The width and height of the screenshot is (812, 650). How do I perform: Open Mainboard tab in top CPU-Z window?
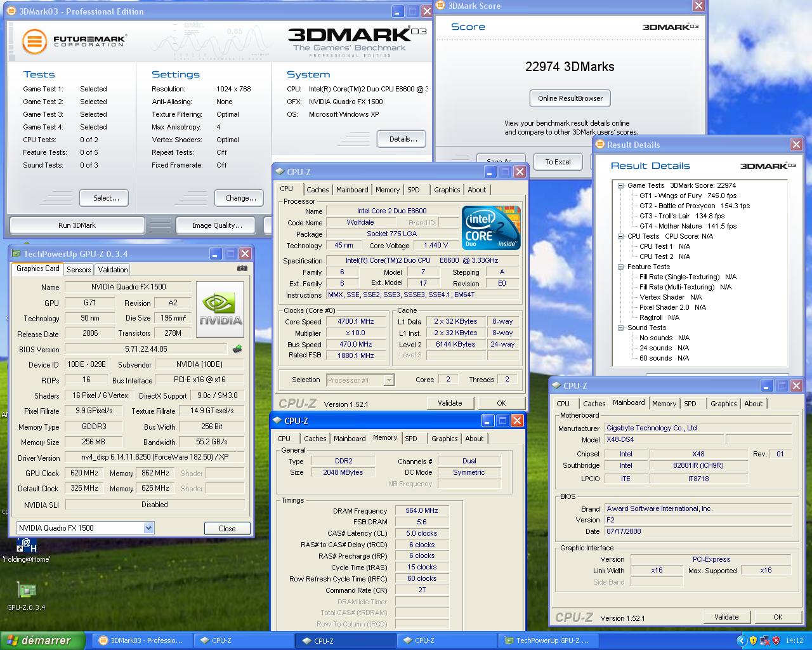[352, 190]
